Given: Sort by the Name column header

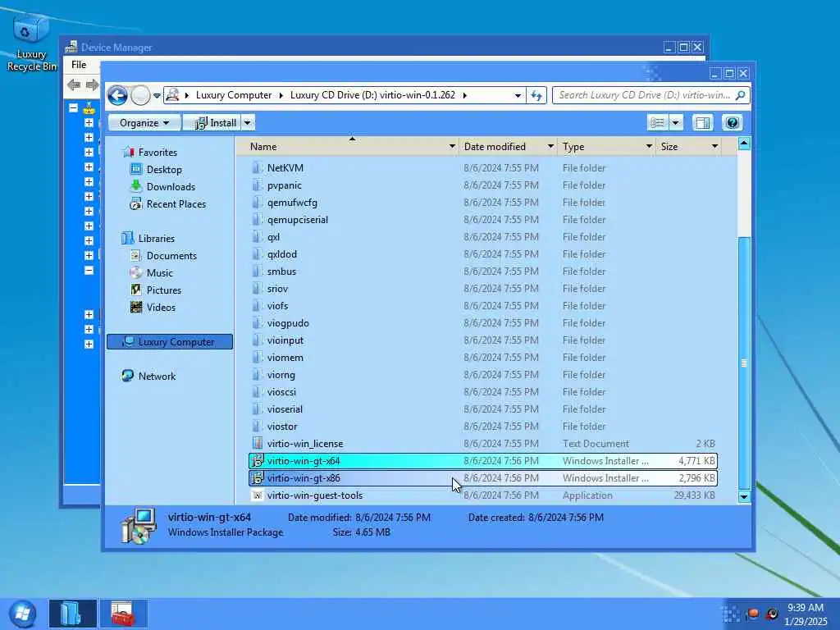Looking at the screenshot, I should (x=263, y=147).
